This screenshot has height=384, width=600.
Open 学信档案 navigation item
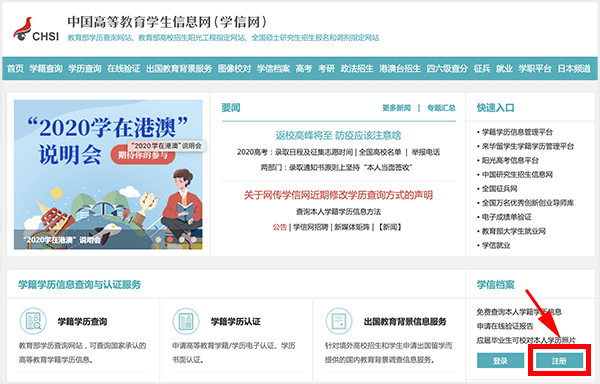click(273, 68)
